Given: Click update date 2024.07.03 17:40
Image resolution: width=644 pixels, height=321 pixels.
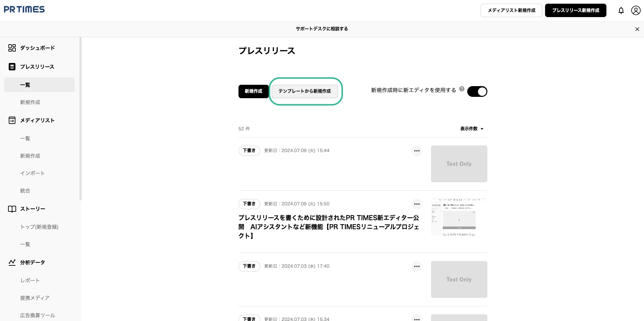Looking at the screenshot, I should [297, 266].
